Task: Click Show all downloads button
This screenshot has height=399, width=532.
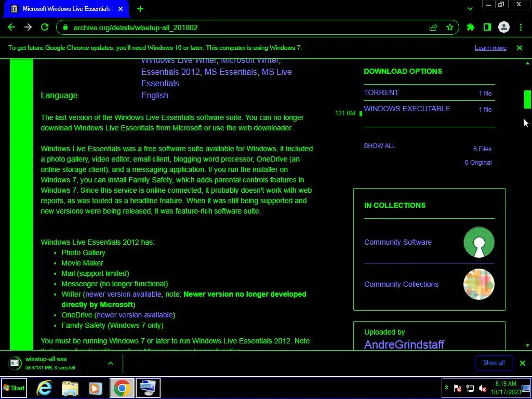Action: click(494, 363)
